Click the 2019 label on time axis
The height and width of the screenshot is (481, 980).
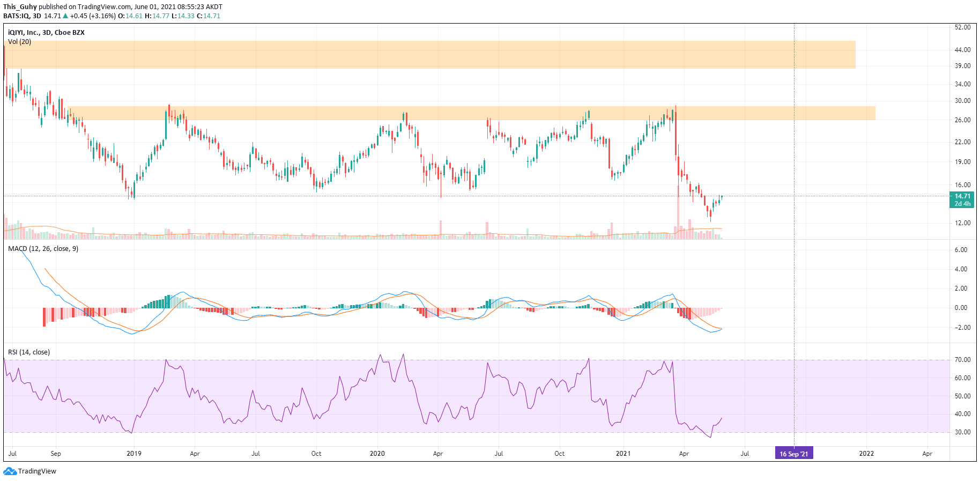click(134, 454)
